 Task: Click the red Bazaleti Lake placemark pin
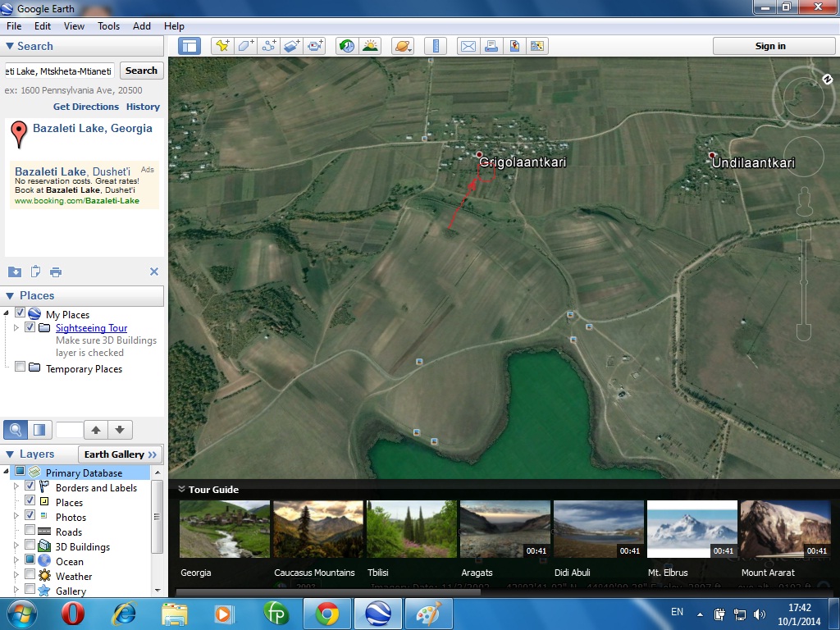[x=19, y=134]
